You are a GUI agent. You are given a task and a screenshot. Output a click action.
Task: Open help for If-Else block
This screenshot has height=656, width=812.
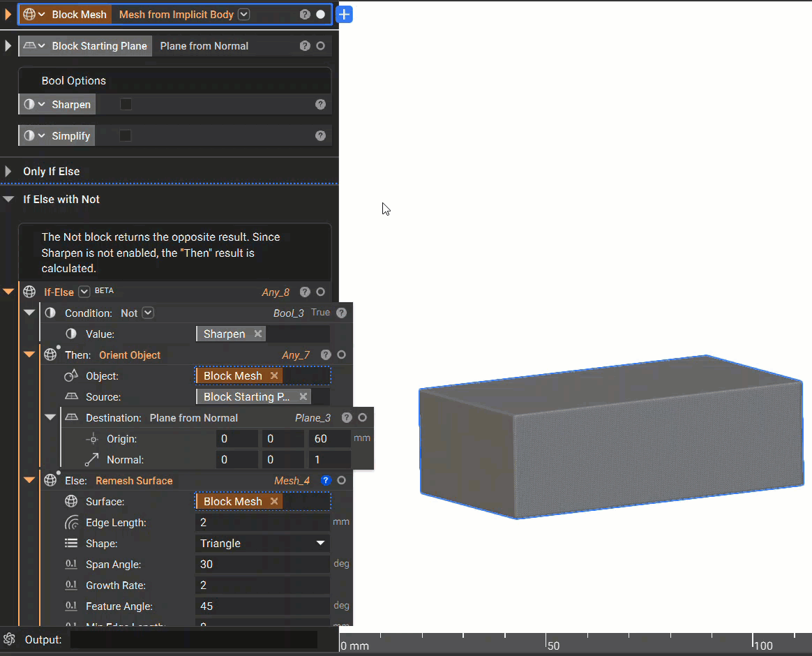(x=305, y=292)
